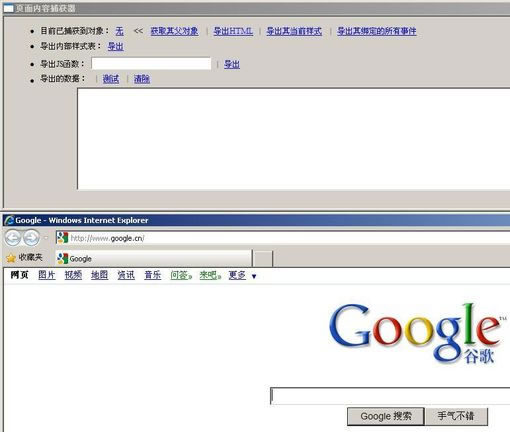The image size is (510, 432).
Task: Click the IE forward arrow button
Action: point(32,238)
